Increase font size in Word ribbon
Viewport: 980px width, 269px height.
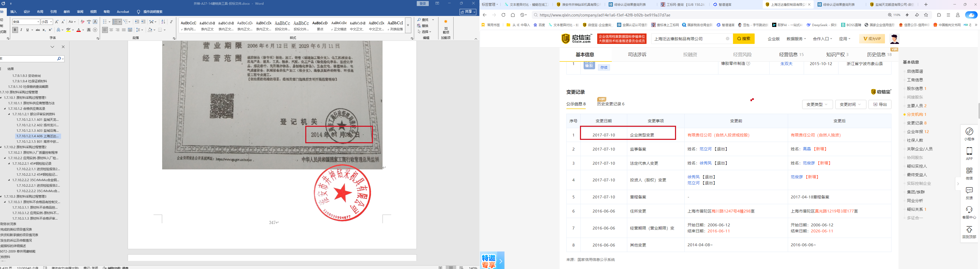[57, 22]
